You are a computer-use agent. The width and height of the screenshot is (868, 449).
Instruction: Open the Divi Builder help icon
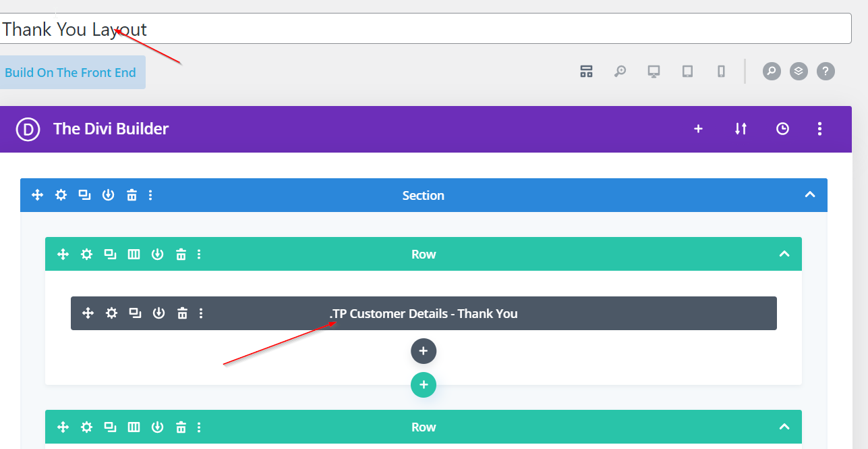click(826, 71)
